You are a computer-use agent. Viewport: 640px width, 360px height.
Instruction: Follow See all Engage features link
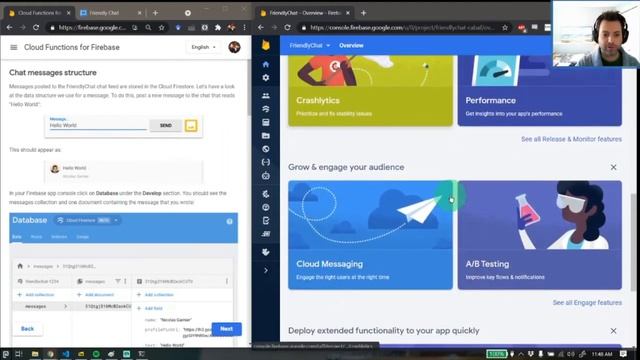tap(587, 303)
